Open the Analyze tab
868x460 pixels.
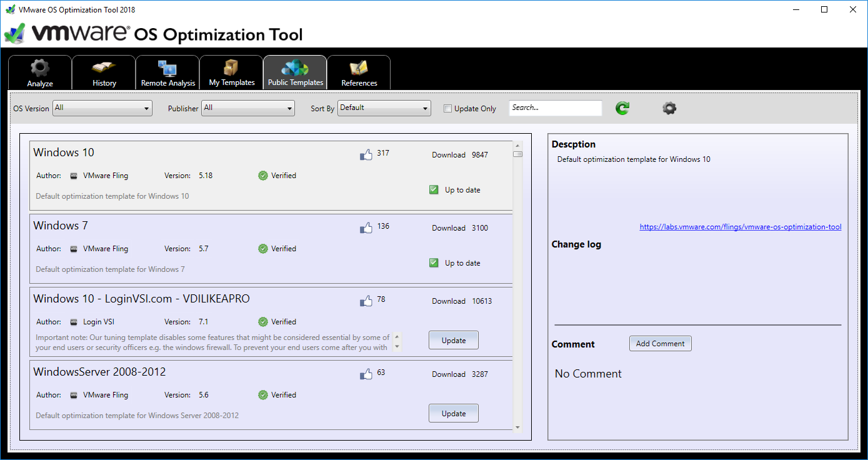click(x=40, y=73)
